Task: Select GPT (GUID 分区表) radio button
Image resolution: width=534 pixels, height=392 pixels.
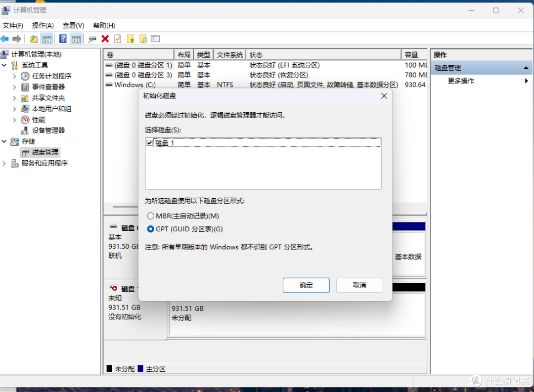Action: (150, 229)
